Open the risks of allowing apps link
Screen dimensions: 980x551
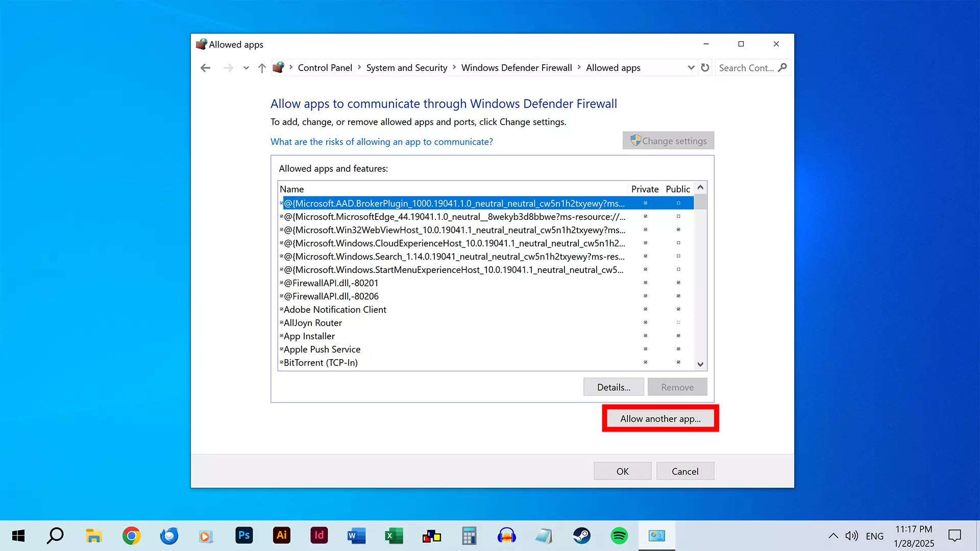click(381, 142)
